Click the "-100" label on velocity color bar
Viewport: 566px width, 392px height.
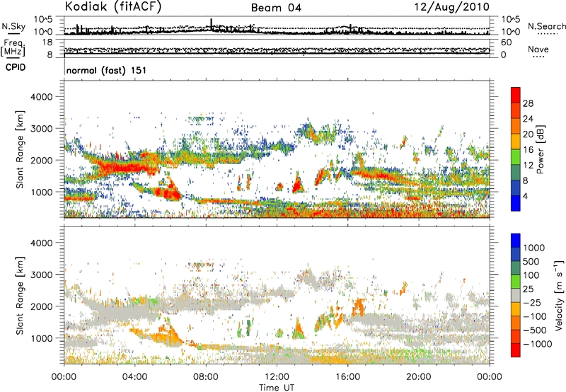535,316
